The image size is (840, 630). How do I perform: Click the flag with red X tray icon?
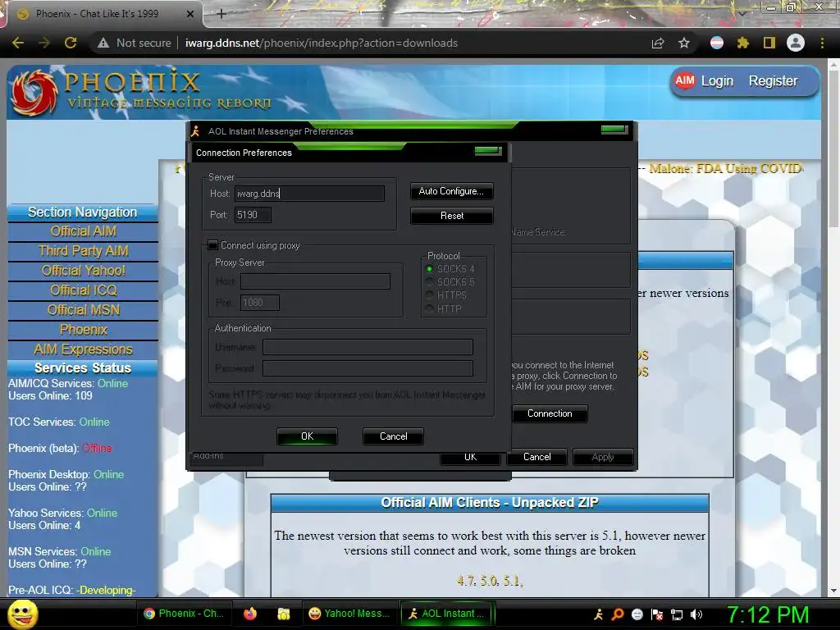(657, 614)
